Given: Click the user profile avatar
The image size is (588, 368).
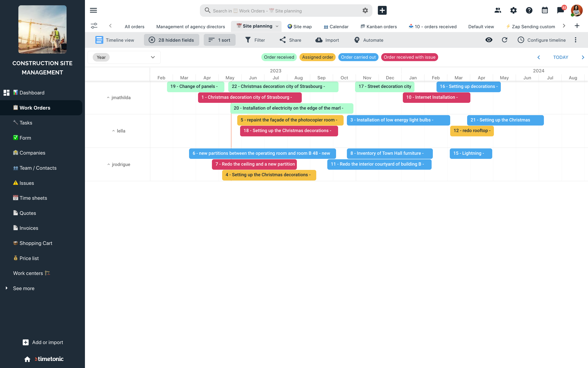Looking at the screenshot, I should coord(577,10).
